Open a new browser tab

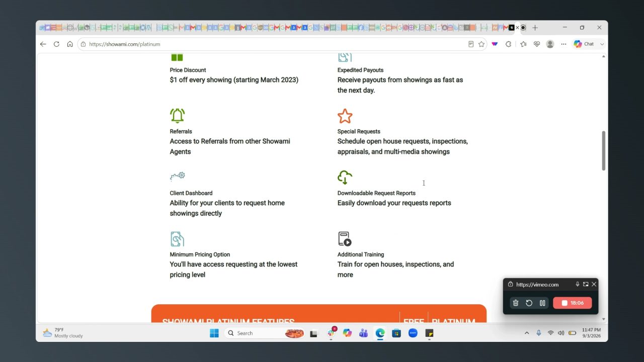click(535, 28)
